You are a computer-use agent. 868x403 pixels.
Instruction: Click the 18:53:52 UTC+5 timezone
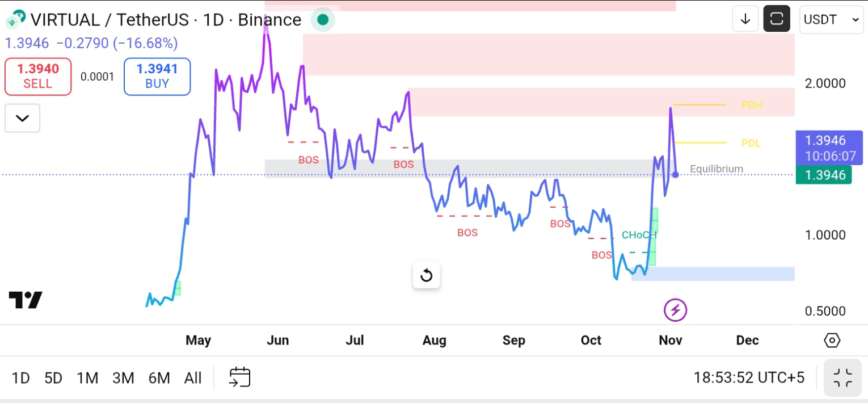pos(749,377)
